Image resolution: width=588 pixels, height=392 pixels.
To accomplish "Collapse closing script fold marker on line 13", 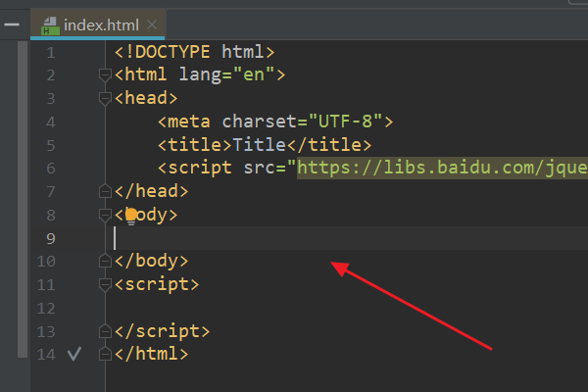I will pyautogui.click(x=105, y=331).
